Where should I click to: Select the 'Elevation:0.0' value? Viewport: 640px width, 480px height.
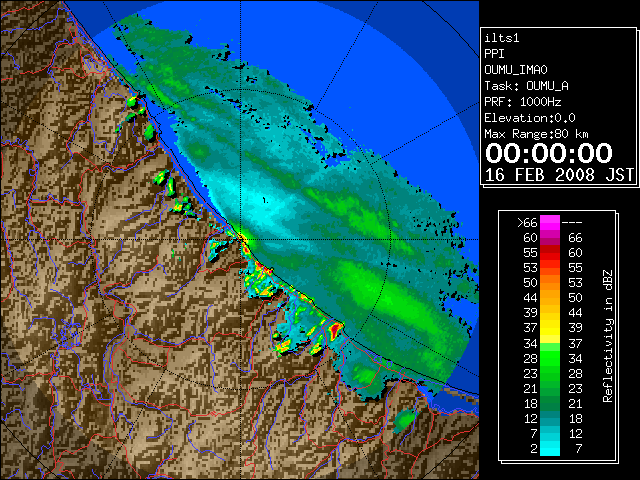click(x=530, y=118)
